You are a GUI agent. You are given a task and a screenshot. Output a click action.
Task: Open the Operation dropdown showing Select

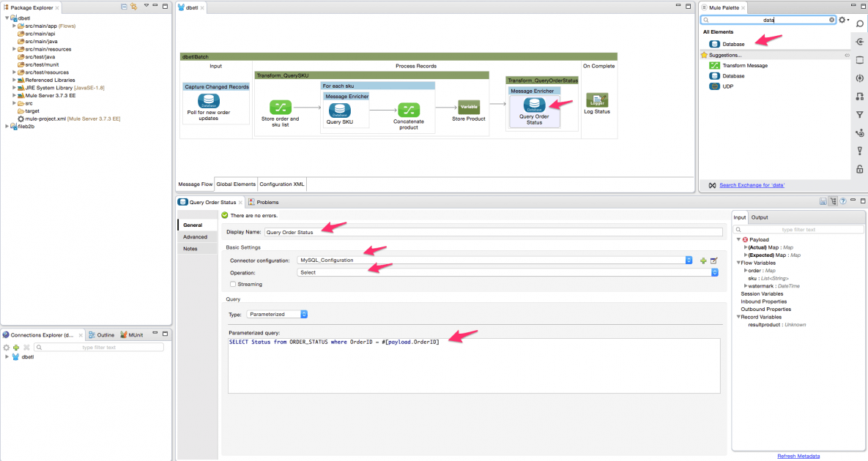click(x=714, y=272)
